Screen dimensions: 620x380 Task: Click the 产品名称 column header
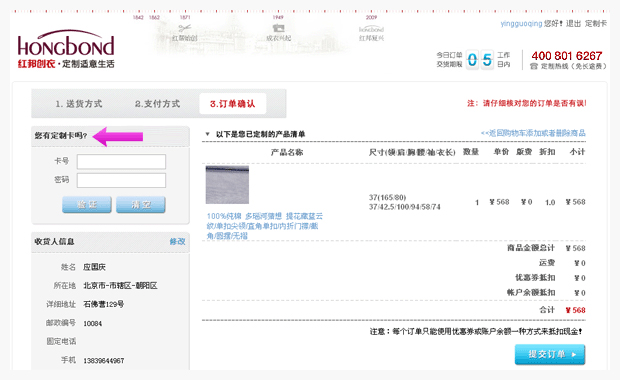tap(287, 152)
